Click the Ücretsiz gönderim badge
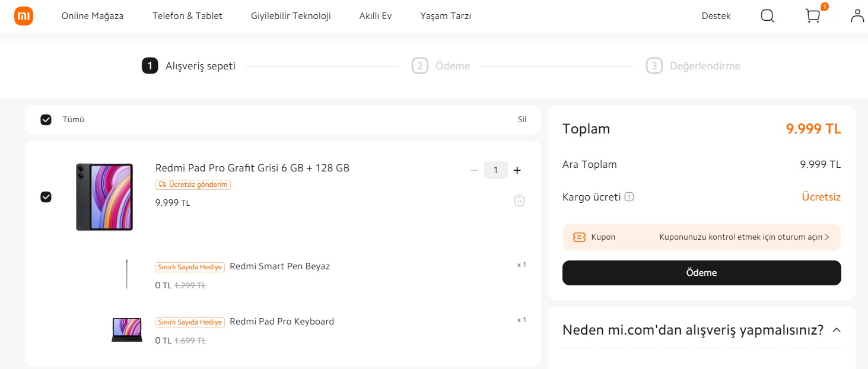 pyautogui.click(x=193, y=184)
